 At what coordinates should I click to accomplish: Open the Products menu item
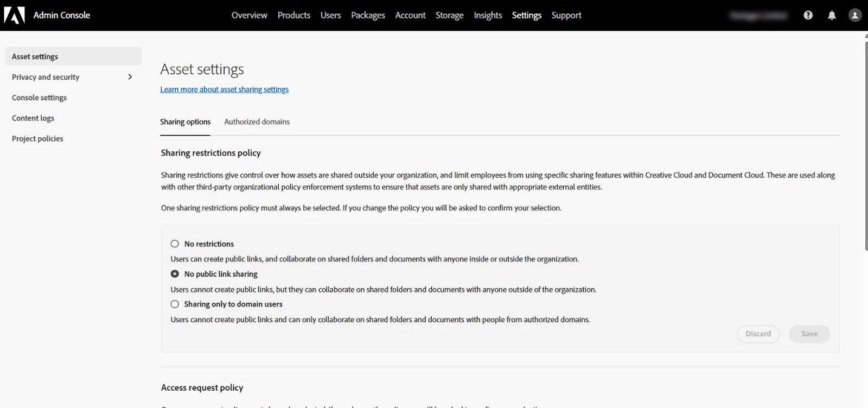(x=294, y=15)
